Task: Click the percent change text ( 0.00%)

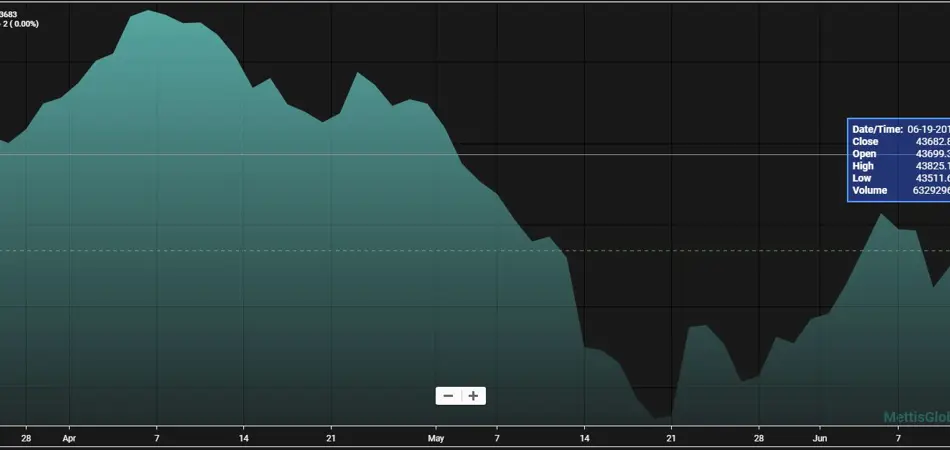Action: tap(24, 24)
